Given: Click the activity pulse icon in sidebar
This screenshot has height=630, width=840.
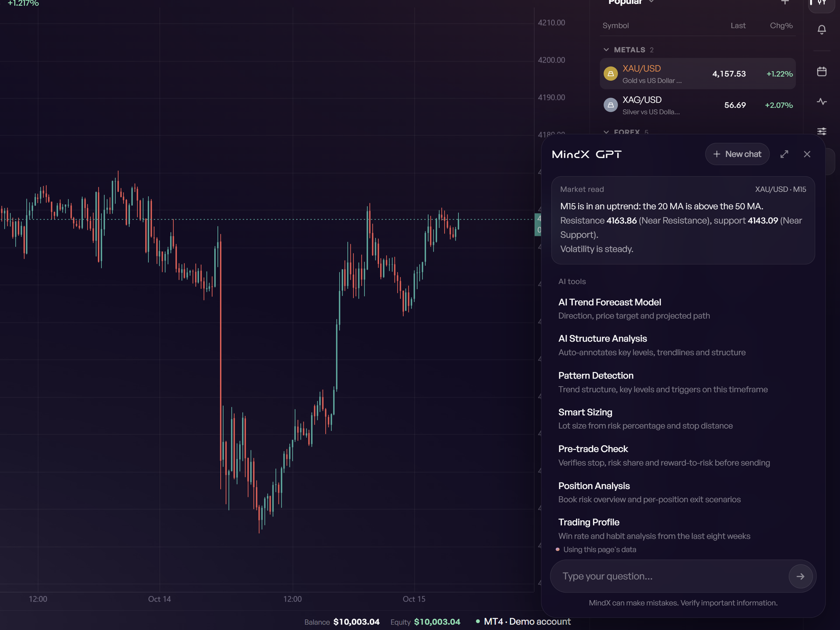Looking at the screenshot, I should 822,102.
